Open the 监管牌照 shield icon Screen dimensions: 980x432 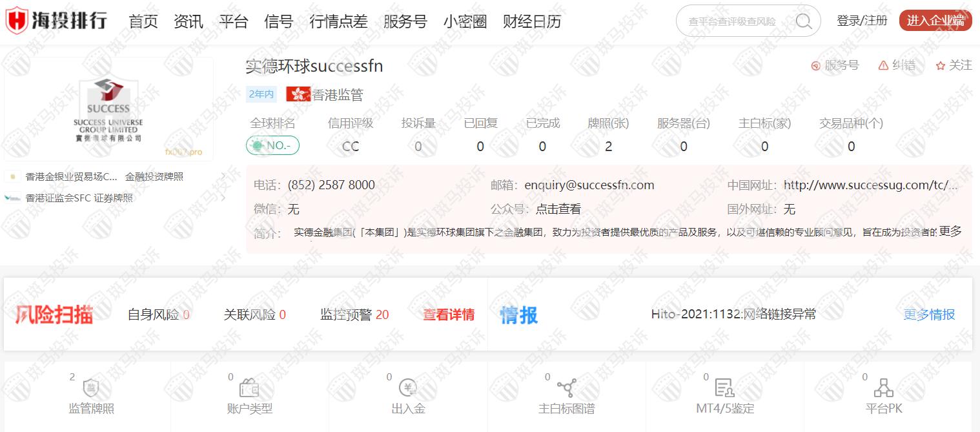(91, 388)
